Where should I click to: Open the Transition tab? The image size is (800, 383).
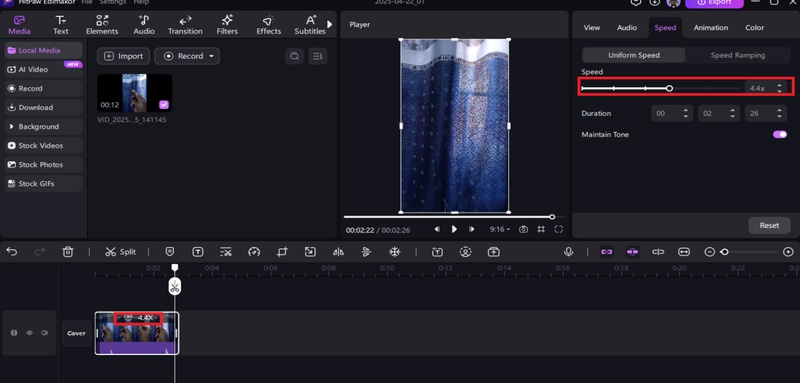(185, 25)
